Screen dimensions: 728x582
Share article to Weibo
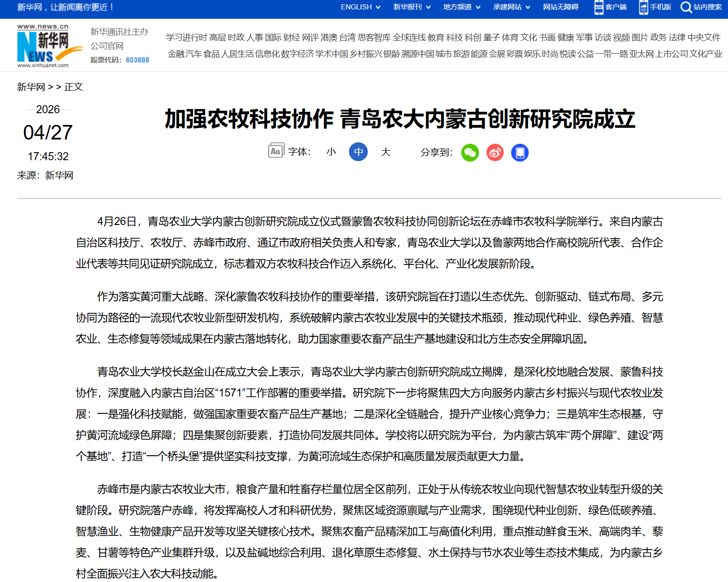tap(495, 153)
